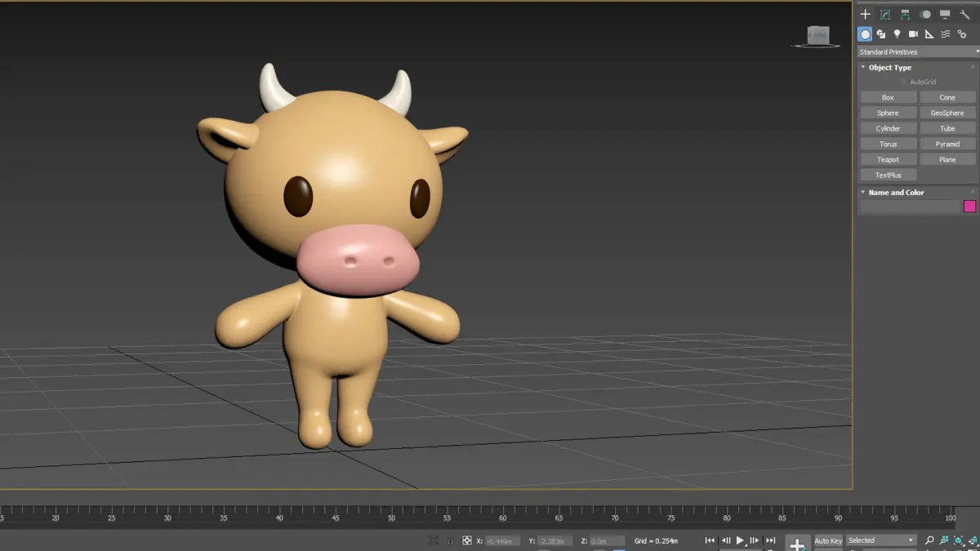Click the ViewCube in the viewport

(817, 35)
